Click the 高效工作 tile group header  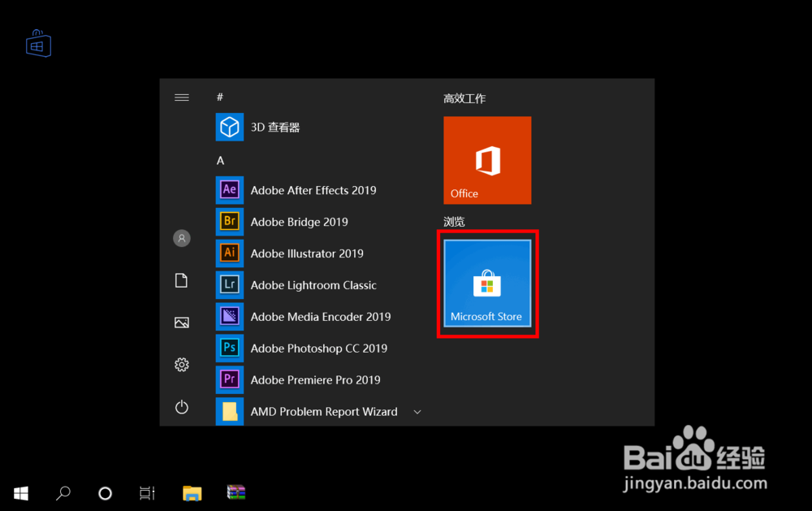(x=464, y=98)
